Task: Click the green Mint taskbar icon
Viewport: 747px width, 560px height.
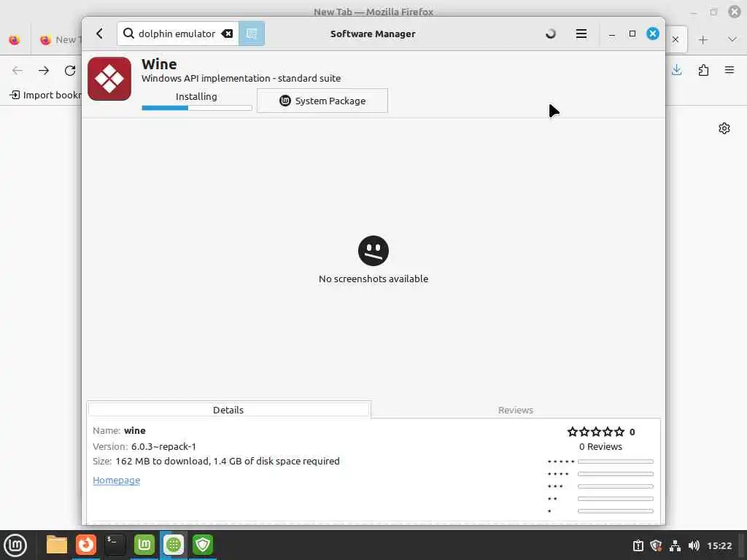Action: tap(144, 545)
